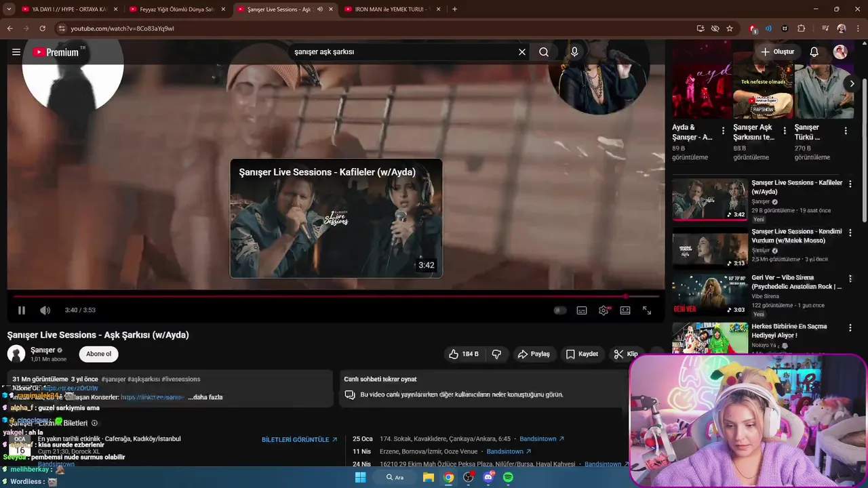The image size is (868, 488).
Task: Click the şanışer aşk şarkısı search field
Action: 403,52
